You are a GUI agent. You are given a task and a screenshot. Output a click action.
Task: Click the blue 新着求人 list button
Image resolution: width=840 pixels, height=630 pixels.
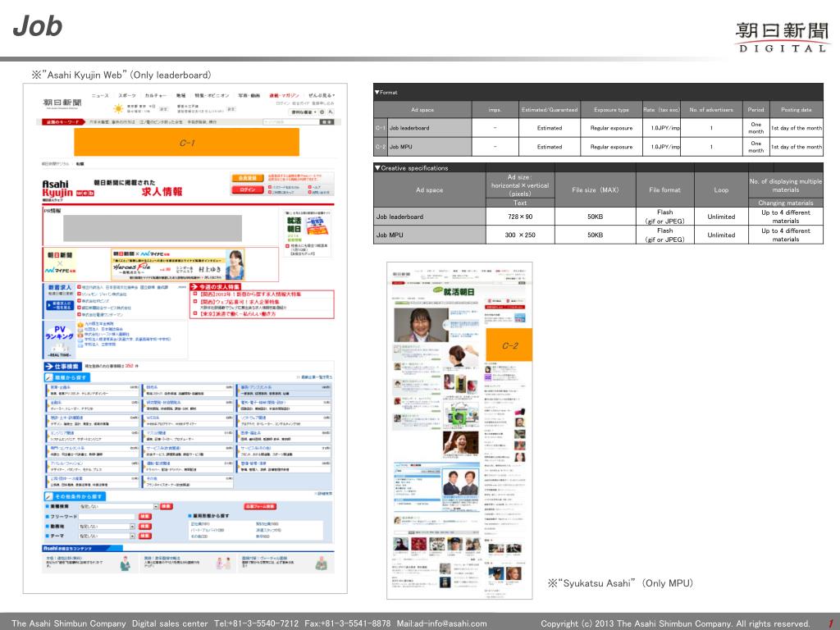click(59, 305)
